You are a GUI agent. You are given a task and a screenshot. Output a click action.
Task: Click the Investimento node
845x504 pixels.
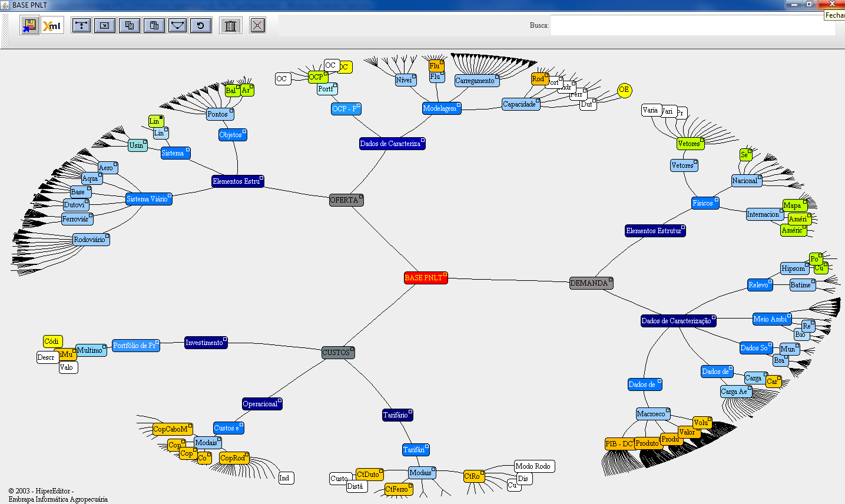tap(206, 343)
